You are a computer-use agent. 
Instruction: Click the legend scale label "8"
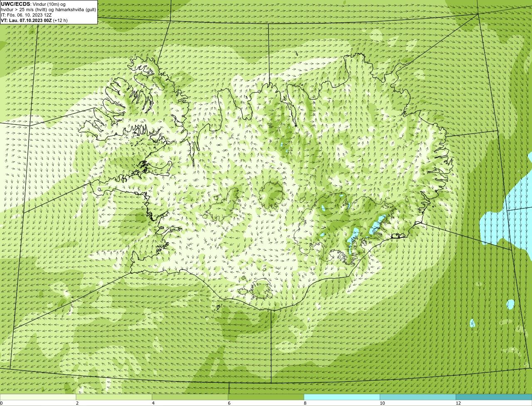pos(305,403)
